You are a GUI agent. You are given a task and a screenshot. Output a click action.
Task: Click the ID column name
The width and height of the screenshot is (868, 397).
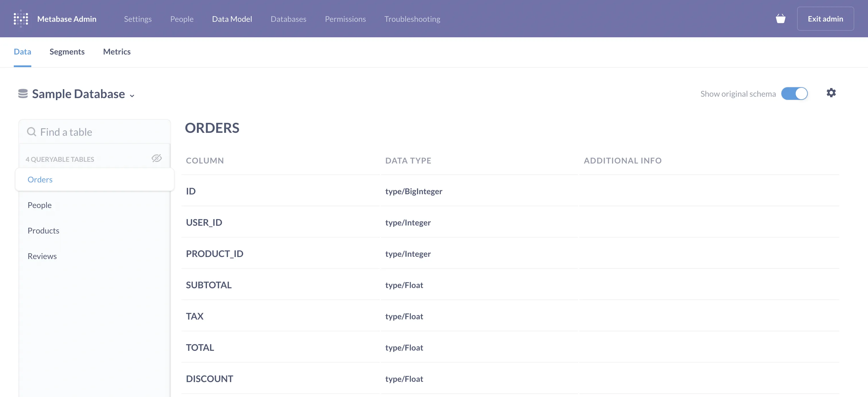pos(191,191)
